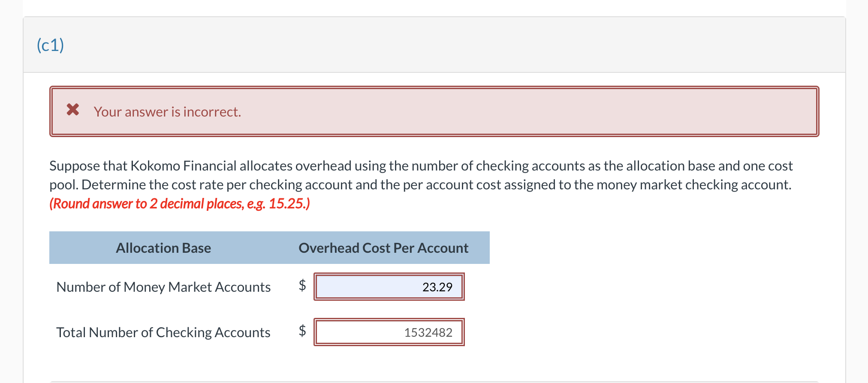Select the Allocation Base column header

[163, 248]
